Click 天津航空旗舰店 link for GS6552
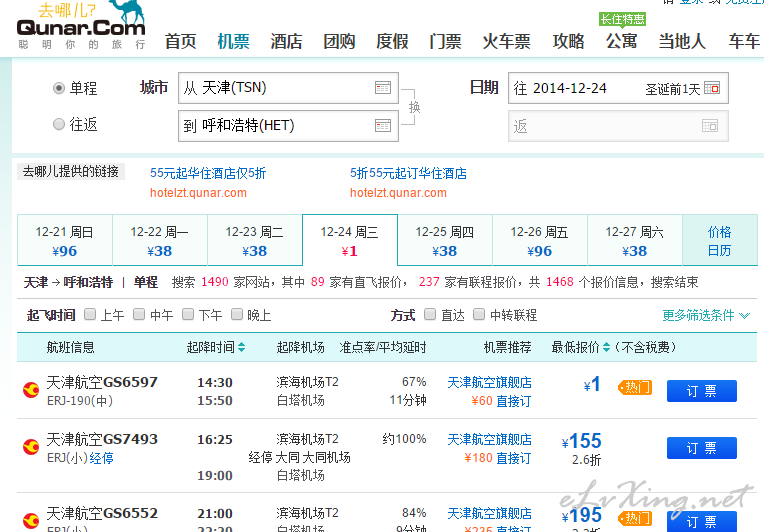764x532 pixels. pyautogui.click(x=489, y=513)
